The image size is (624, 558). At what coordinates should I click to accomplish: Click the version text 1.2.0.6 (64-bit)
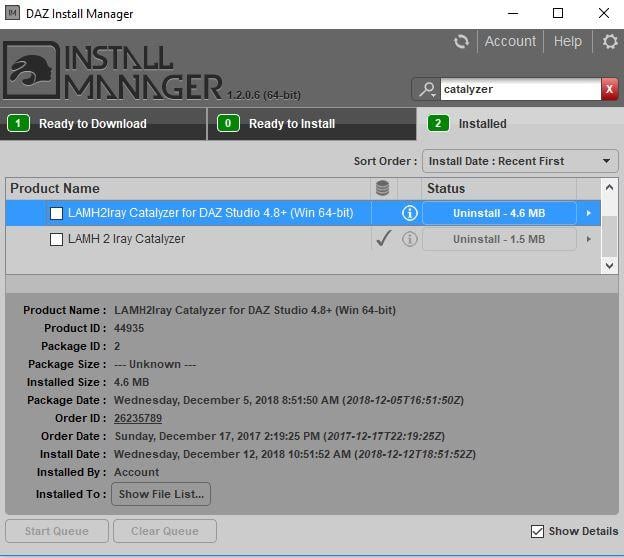coord(264,95)
